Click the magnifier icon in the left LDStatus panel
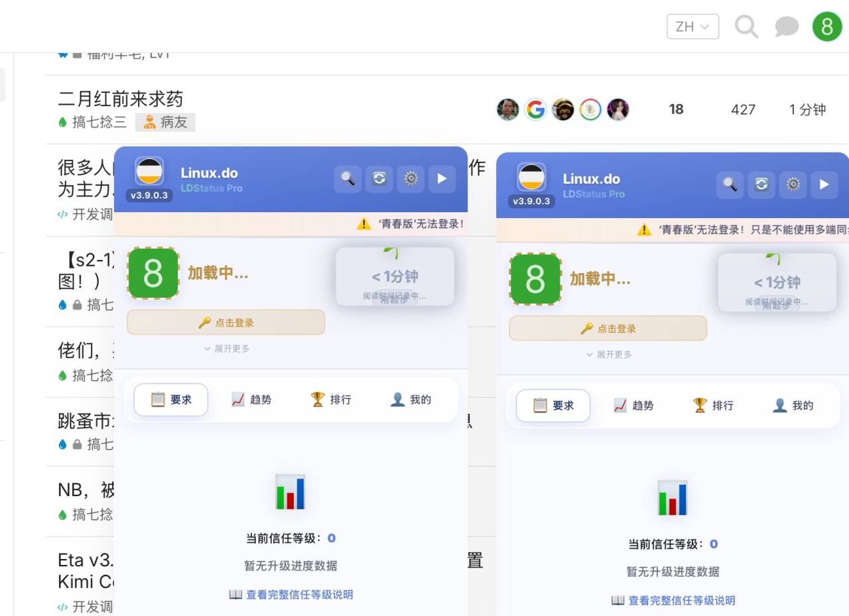Viewport: 849px width, 616px height. [x=348, y=178]
